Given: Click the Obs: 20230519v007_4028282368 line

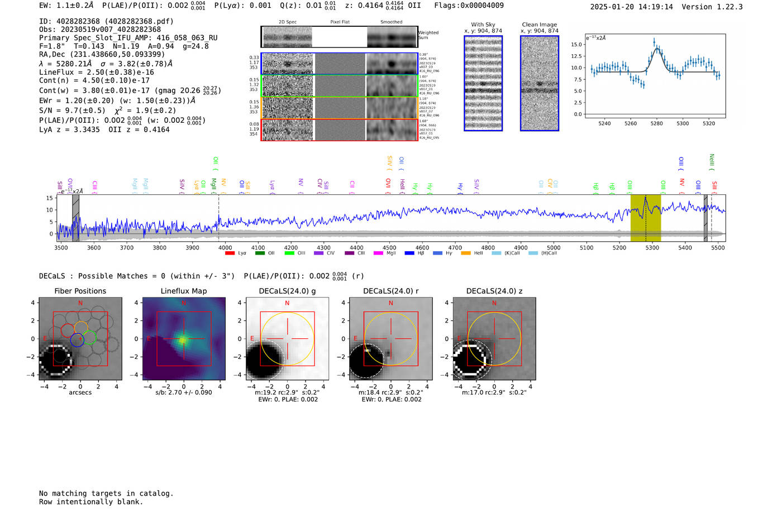Looking at the screenshot, I should tap(100, 30).
